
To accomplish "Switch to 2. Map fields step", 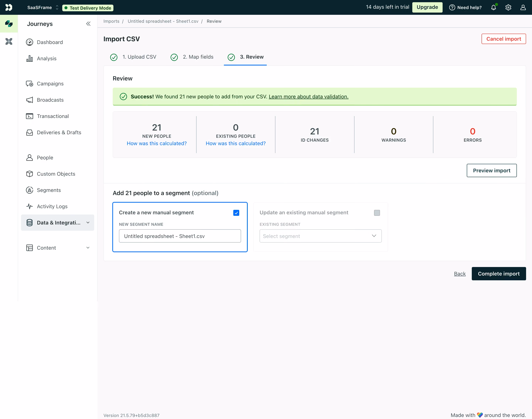I will coord(192,57).
